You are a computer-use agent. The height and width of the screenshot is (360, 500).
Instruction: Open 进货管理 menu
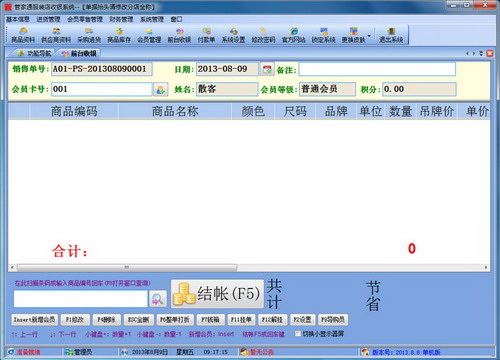pos(48,19)
